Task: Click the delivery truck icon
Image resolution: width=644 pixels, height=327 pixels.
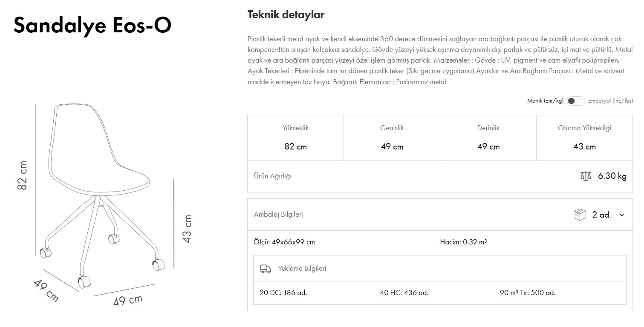Action: 266,269
